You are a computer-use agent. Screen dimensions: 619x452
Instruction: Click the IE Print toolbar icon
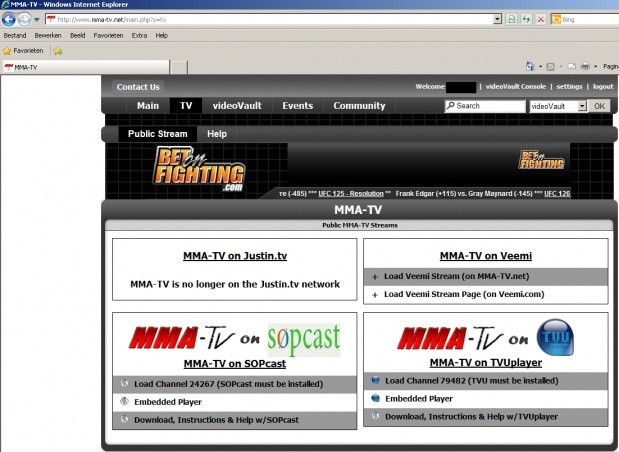[584, 66]
